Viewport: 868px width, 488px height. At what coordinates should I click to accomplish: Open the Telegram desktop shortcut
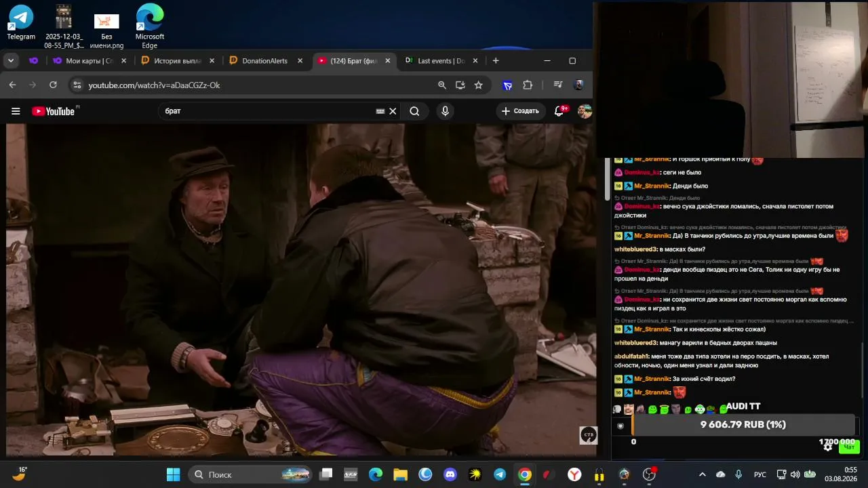tap(21, 24)
